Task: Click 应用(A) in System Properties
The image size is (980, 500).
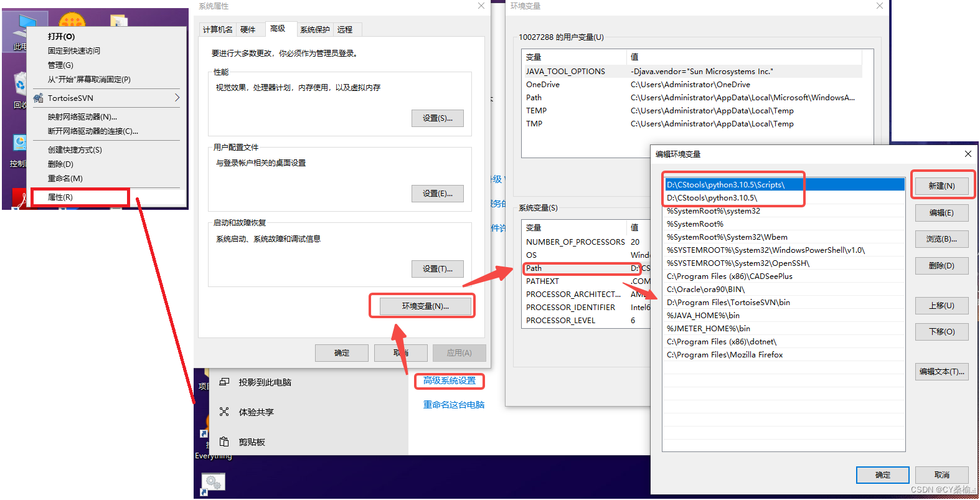Action: coord(459,353)
